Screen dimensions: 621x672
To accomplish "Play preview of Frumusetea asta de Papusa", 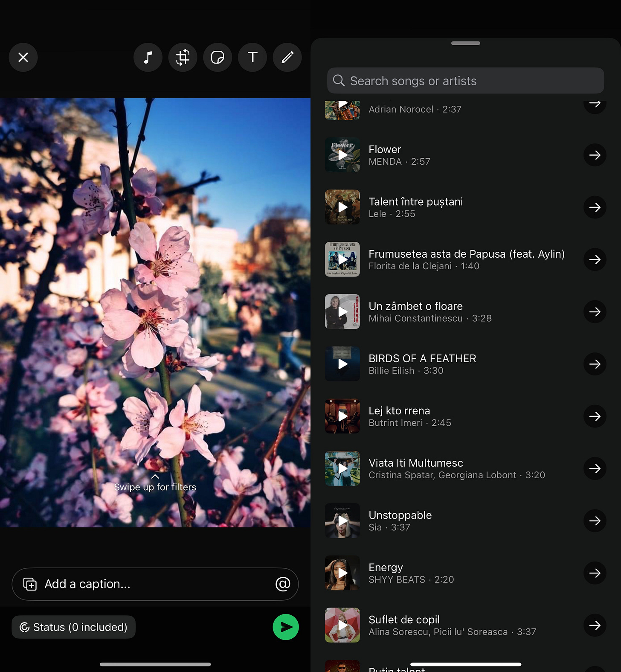I will tap(342, 259).
